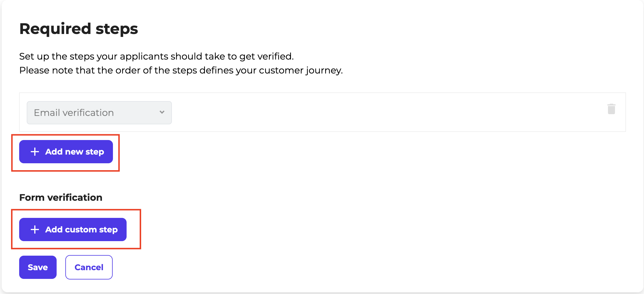Click the 'Email verification' text in the select box
Screen dimensions: 644x294
pyautogui.click(x=74, y=113)
